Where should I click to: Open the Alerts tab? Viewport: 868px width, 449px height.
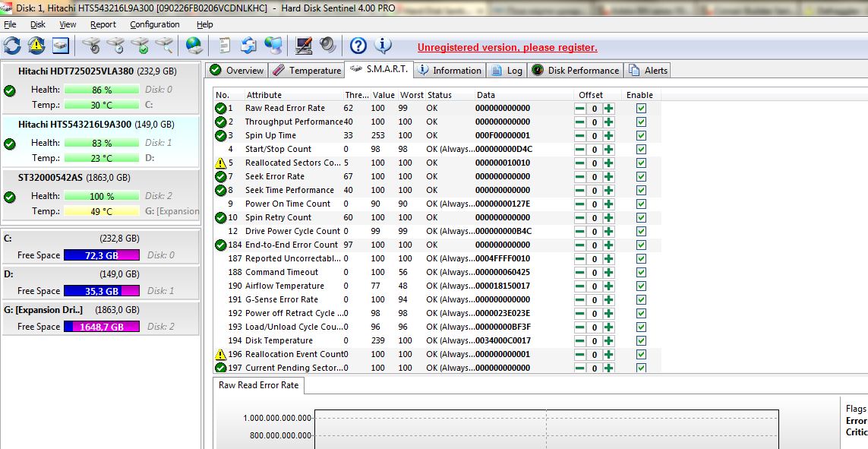[648, 71]
